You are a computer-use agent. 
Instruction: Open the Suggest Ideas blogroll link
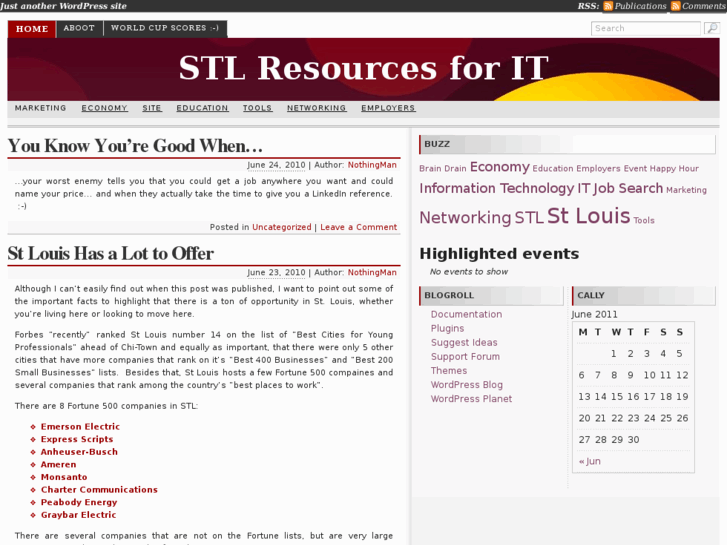tap(464, 342)
